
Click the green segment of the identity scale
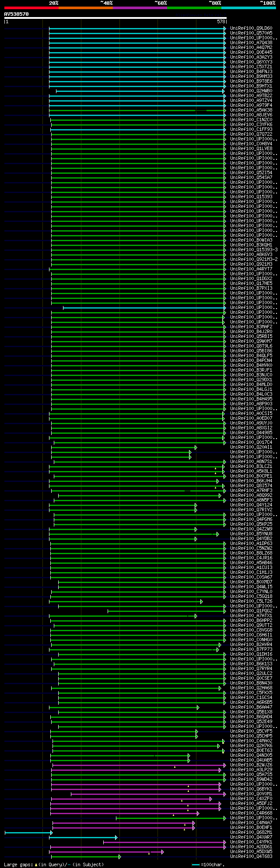pos(194,8)
